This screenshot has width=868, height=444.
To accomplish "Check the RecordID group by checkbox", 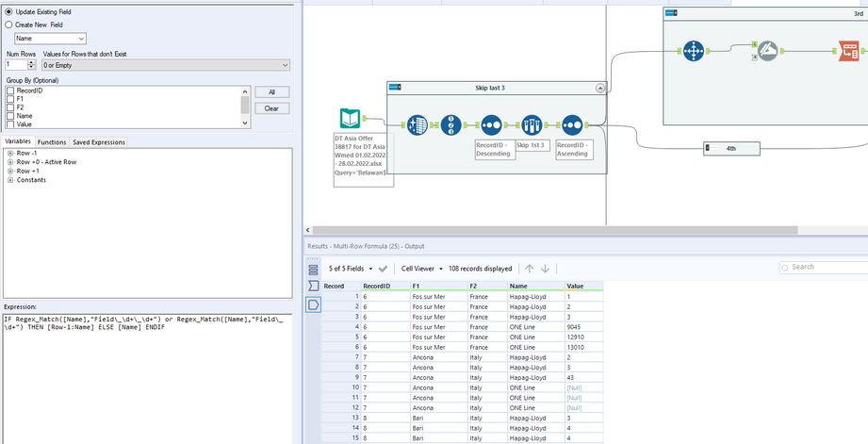I will tap(10, 90).
